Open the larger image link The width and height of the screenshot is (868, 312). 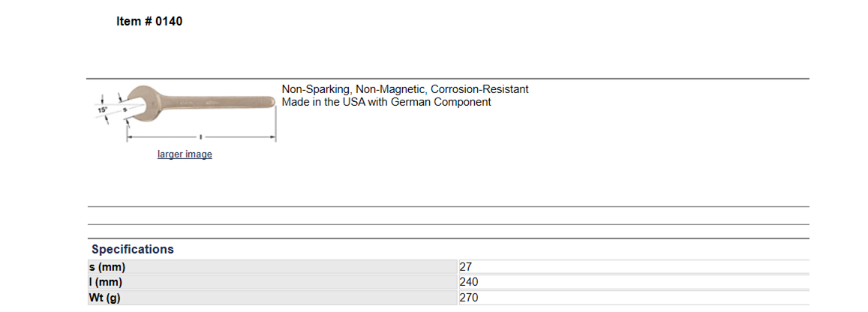click(x=185, y=154)
